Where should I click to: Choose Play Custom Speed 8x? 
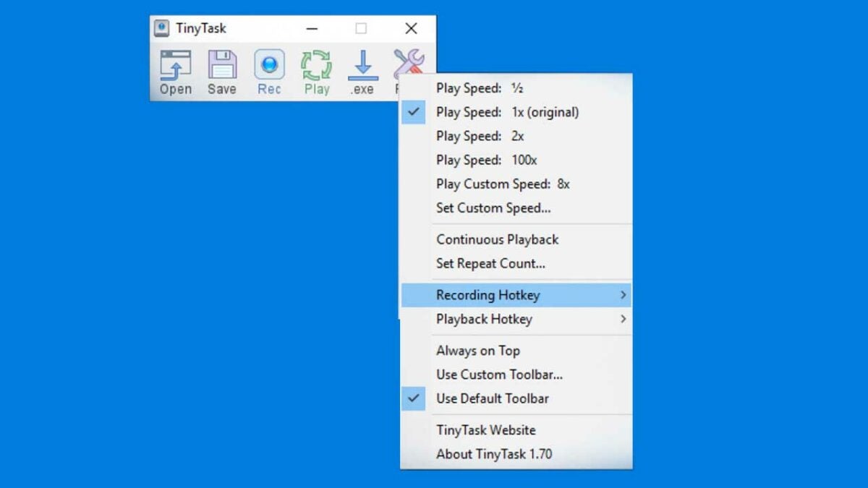click(503, 184)
